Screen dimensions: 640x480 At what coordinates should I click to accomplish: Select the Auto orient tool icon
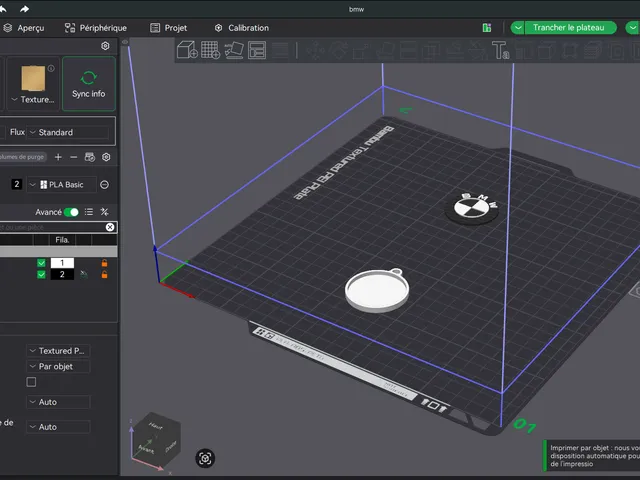coord(234,50)
